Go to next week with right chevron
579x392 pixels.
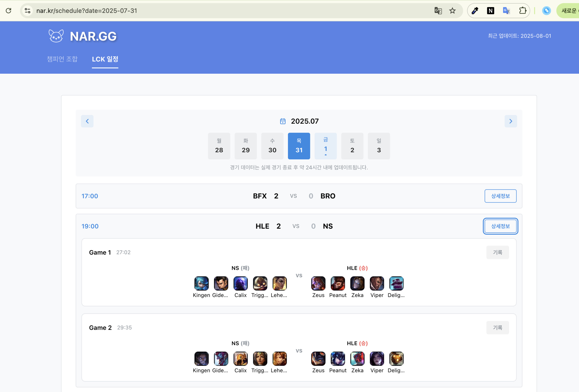pos(510,121)
